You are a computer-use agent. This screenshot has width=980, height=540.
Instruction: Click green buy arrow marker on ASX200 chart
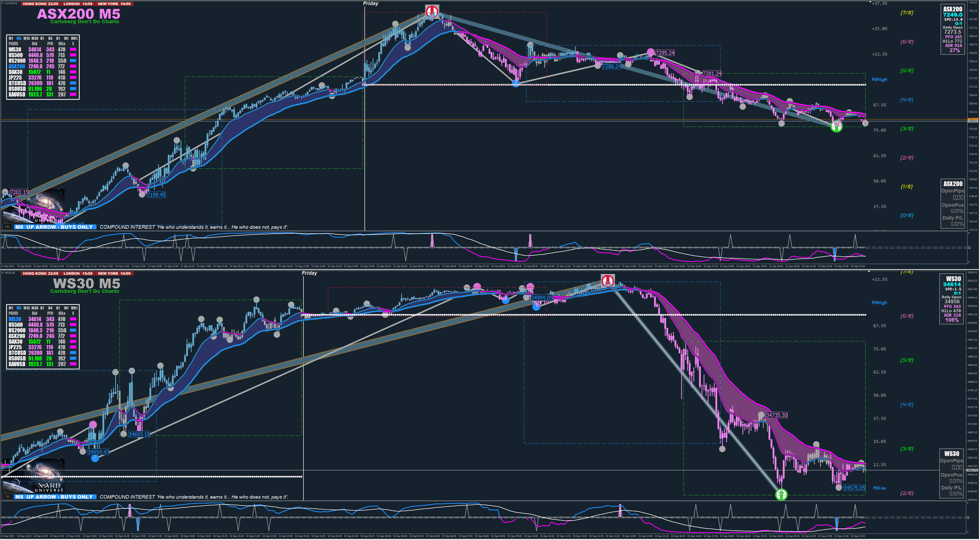tap(836, 127)
